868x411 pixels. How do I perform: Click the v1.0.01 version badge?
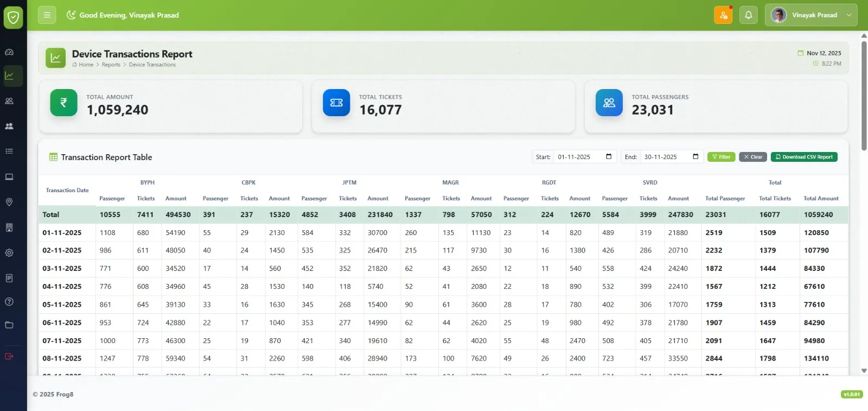(852, 394)
